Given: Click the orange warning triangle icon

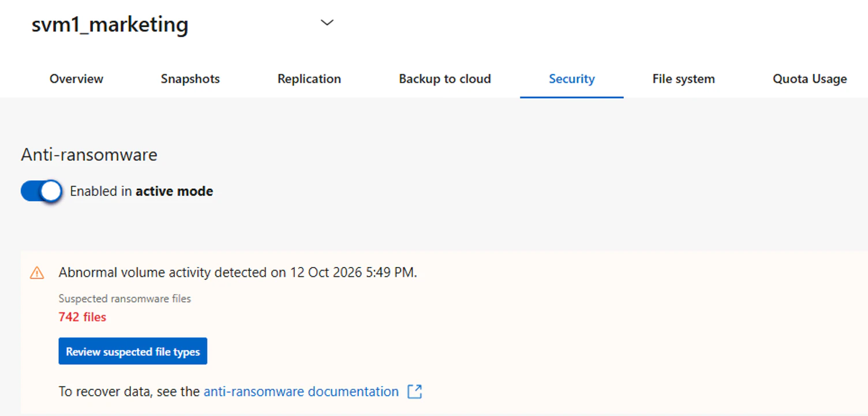Looking at the screenshot, I should pos(37,273).
